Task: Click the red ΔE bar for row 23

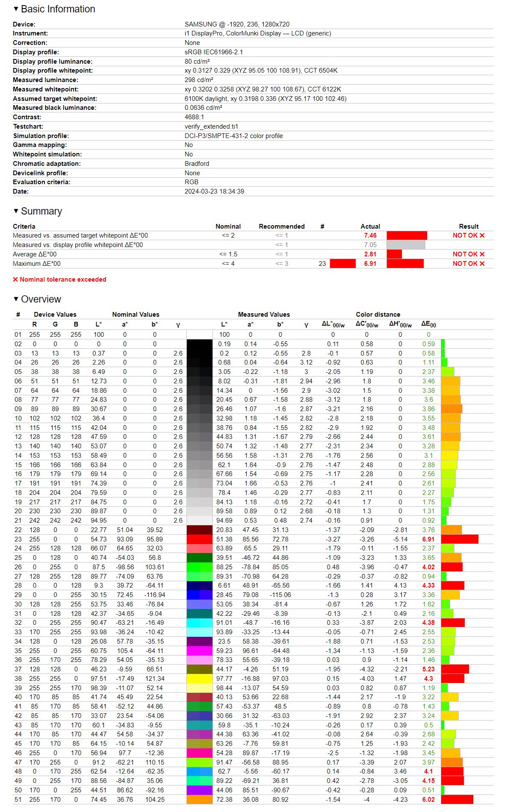Action: [460, 539]
